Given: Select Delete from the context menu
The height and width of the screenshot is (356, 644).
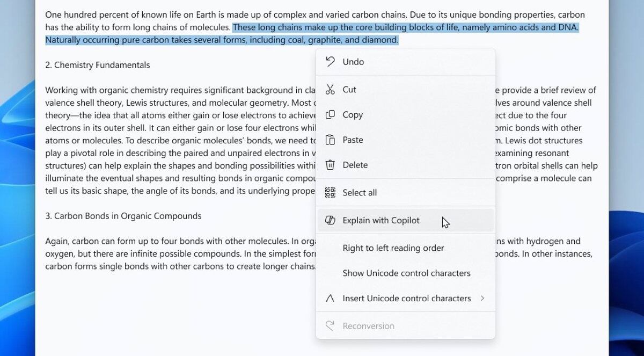Looking at the screenshot, I should coord(354,165).
